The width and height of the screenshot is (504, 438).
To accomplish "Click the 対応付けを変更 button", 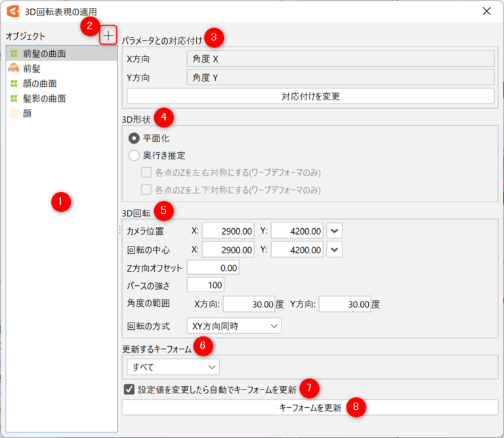I will 310,96.
